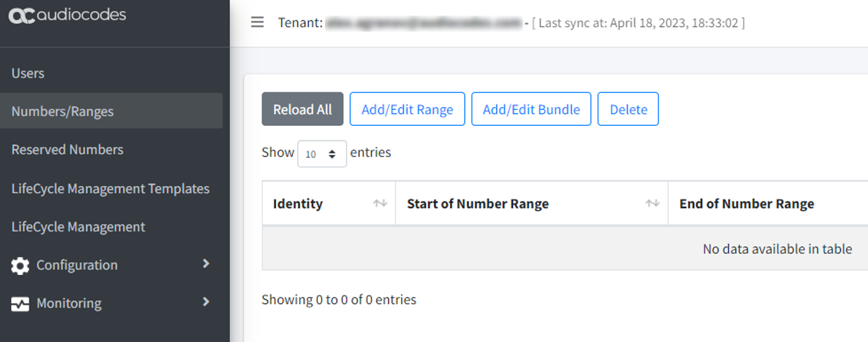Open LifeCycle Management page

coord(78,227)
